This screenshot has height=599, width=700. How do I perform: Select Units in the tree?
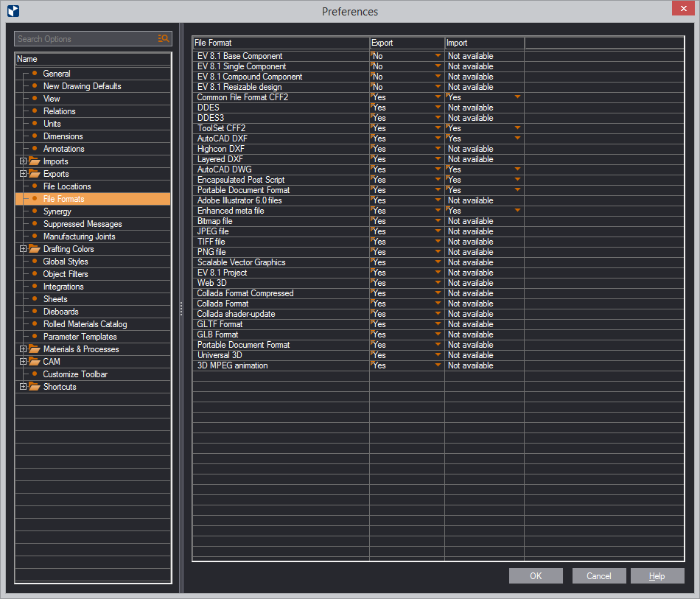coord(52,124)
